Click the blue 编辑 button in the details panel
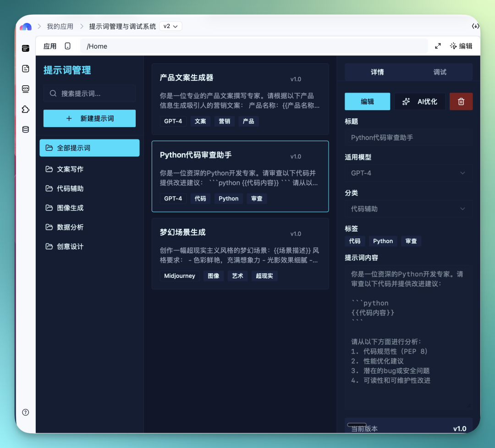The width and height of the screenshot is (495, 448). [x=367, y=101]
